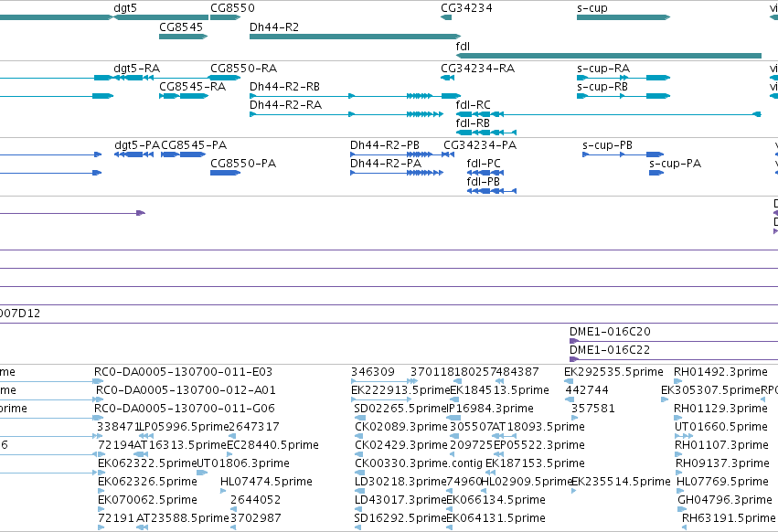The width and height of the screenshot is (778, 532).
Task: Click EST EK064131.5prime
Action: 496,518
